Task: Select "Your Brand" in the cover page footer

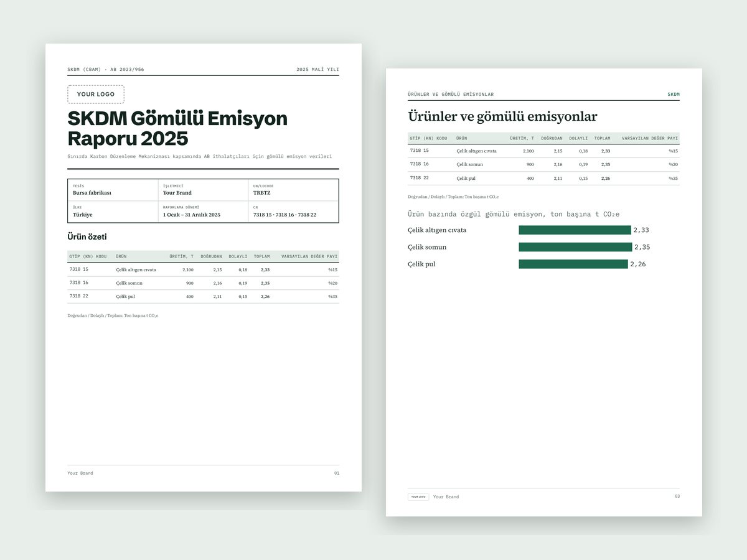Action: click(x=80, y=473)
